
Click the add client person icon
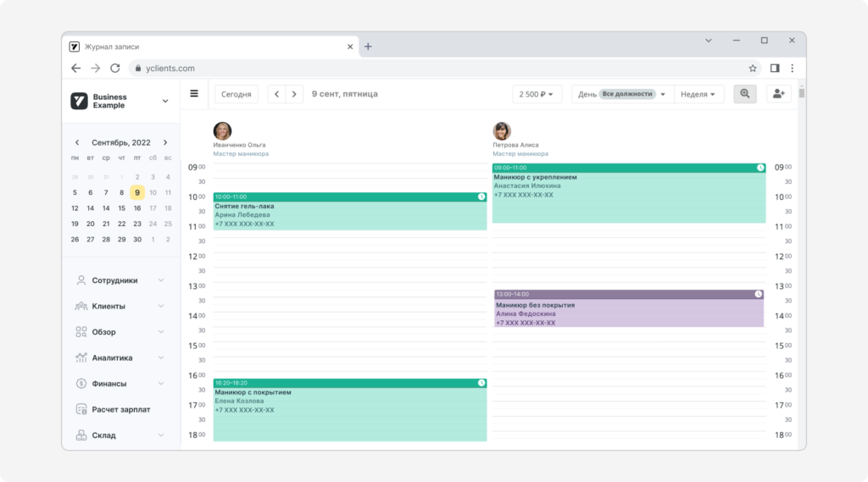(779, 93)
